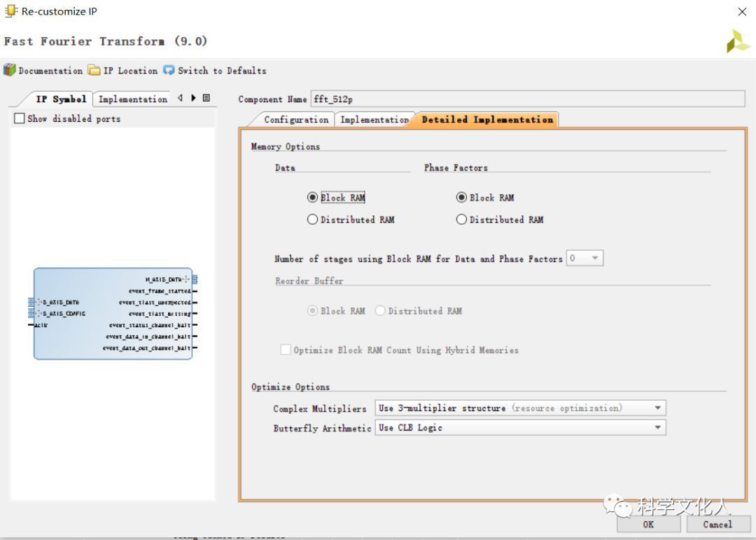Switch to the IP Symbol tab
Image resolution: width=756 pixels, height=540 pixels.
click(61, 99)
